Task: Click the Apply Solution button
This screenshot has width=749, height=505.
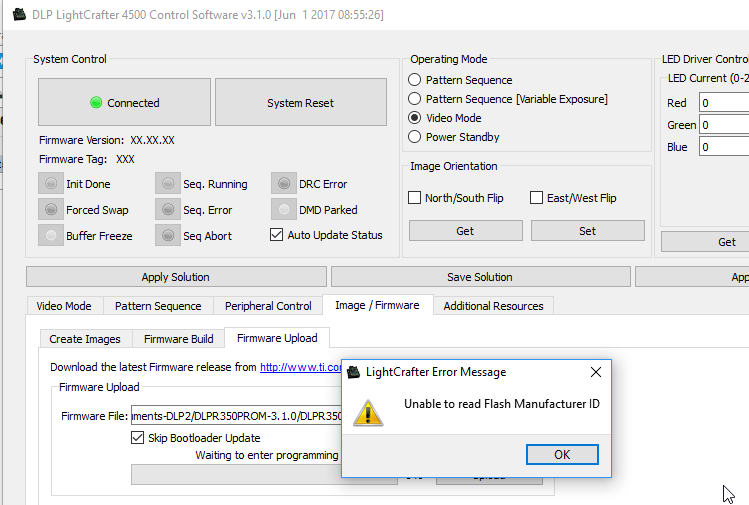Action: 176,277
